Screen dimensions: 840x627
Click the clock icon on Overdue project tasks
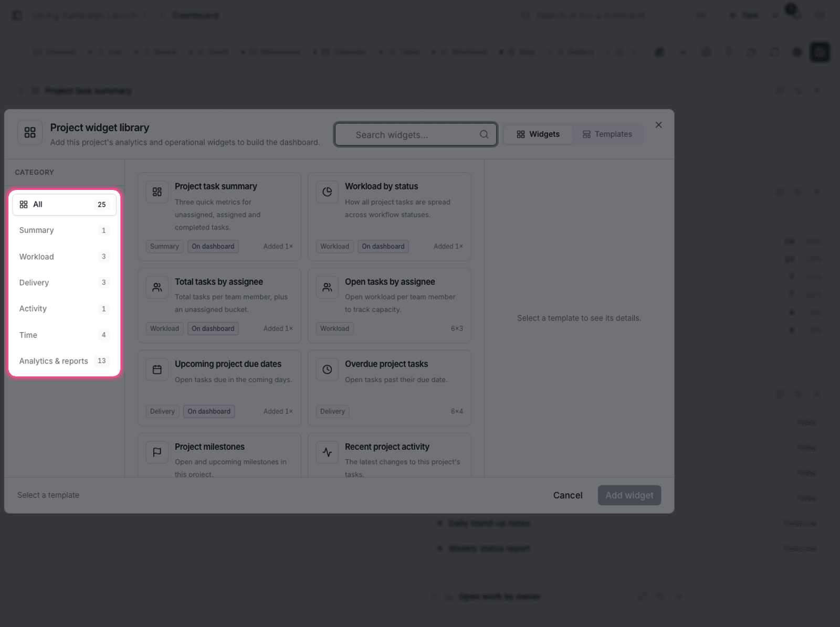(x=327, y=370)
